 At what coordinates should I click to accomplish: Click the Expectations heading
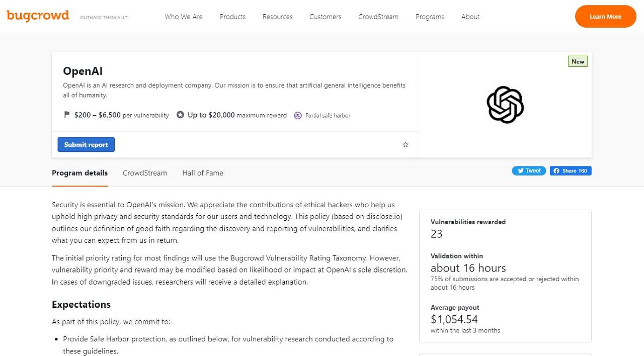(81, 305)
